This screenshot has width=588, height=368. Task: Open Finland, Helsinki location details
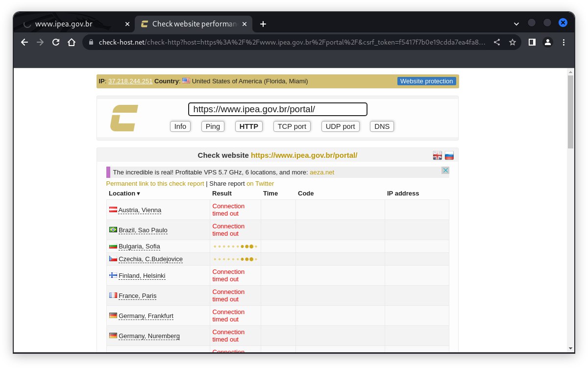[x=142, y=276]
